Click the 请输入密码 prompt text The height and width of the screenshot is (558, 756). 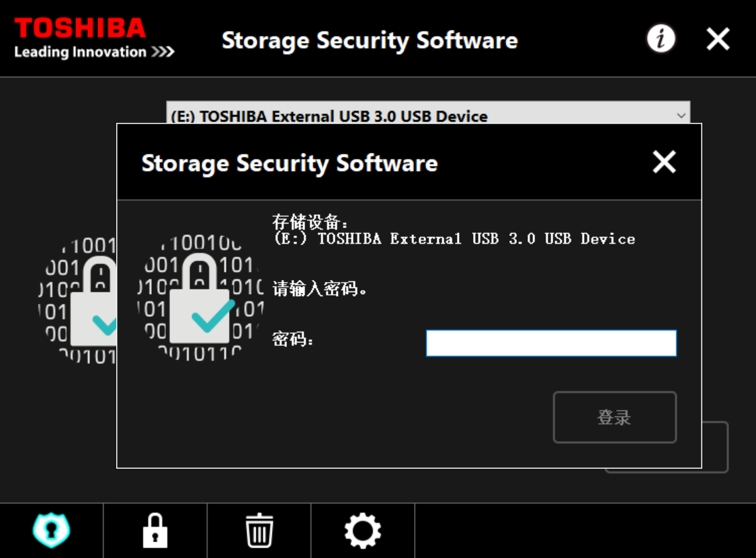(319, 289)
